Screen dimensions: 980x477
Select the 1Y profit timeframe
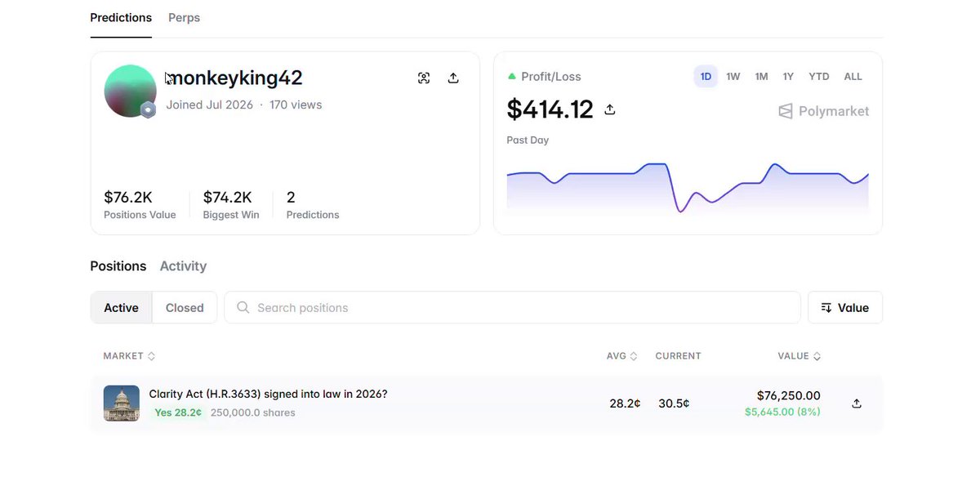pyautogui.click(x=788, y=77)
